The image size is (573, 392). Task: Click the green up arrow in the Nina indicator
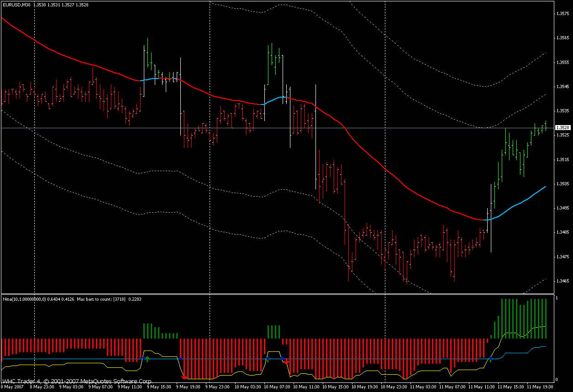point(147,359)
